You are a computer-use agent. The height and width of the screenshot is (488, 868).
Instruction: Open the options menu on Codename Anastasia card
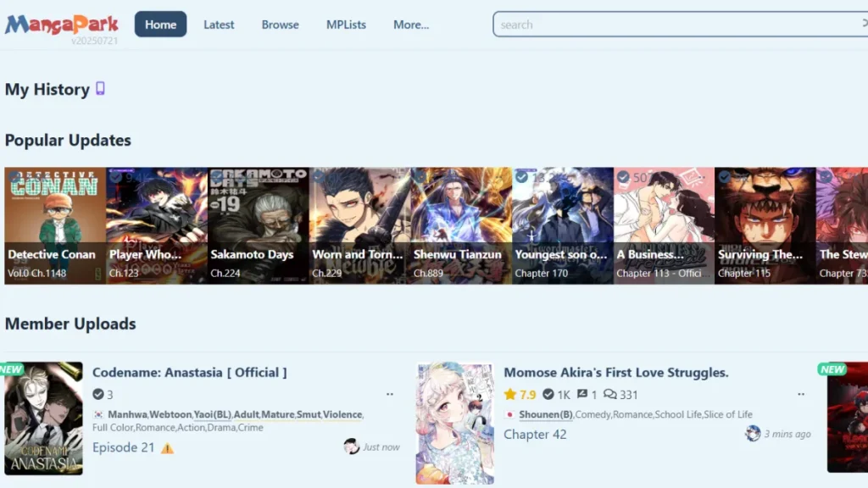pyautogui.click(x=390, y=394)
